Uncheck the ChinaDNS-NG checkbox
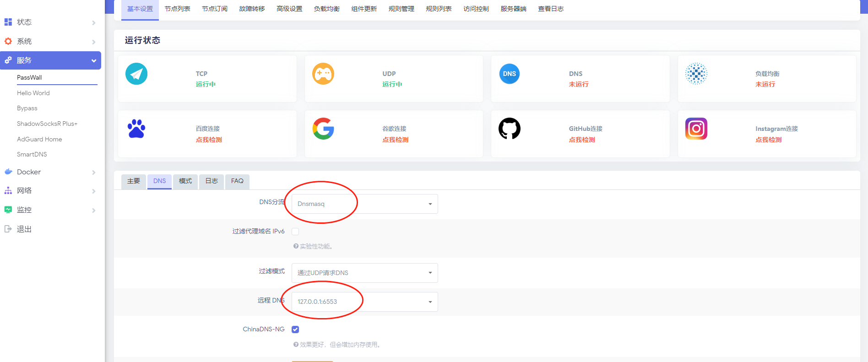Image resolution: width=868 pixels, height=362 pixels. (x=295, y=330)
